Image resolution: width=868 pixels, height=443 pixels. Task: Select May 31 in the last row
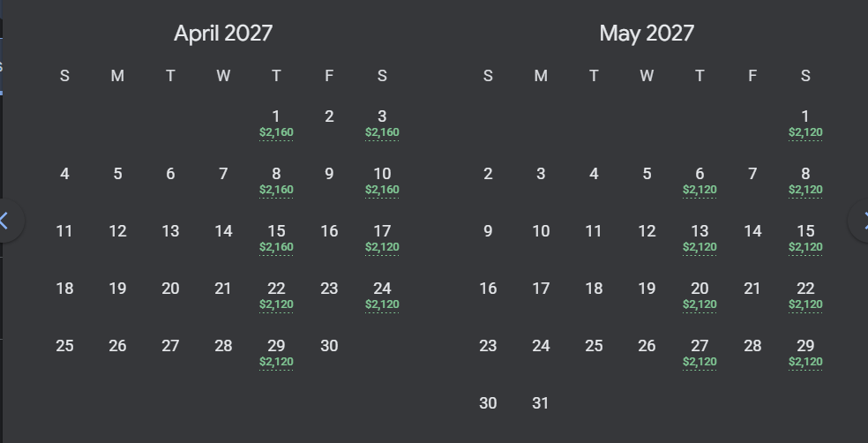[x=540, y=403]
